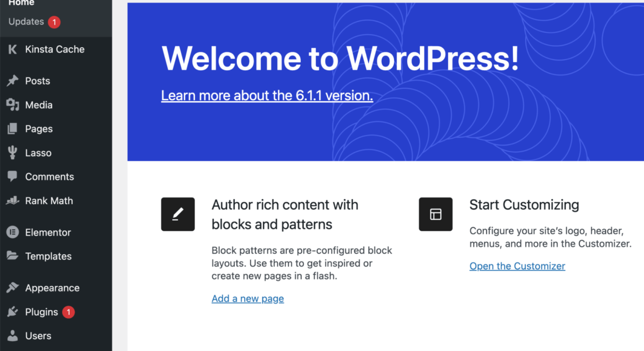Image resolution: width=644 pixels, height=351 pixels.
Task: Click the Plugins plug icon
Action: (x=12, y=312)
